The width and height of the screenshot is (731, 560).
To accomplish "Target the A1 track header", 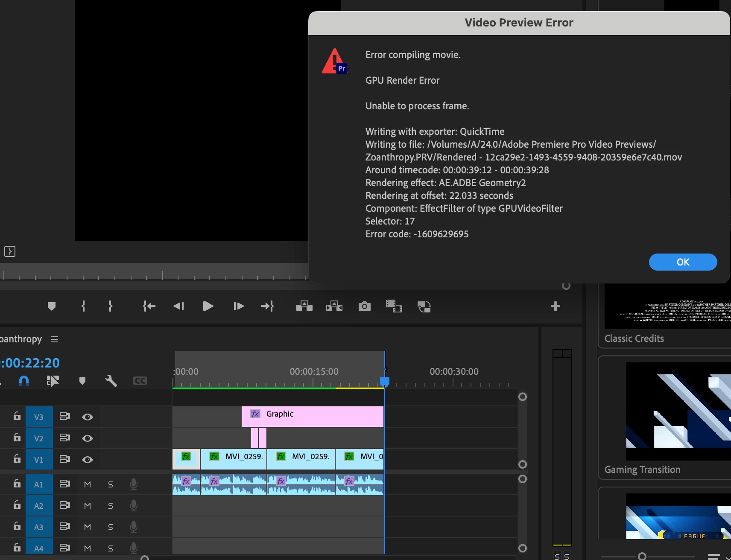I will 39,484.
